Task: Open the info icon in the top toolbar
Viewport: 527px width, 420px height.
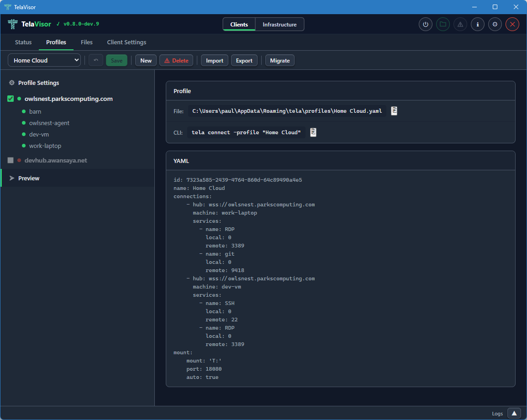Action: [477, 24]
